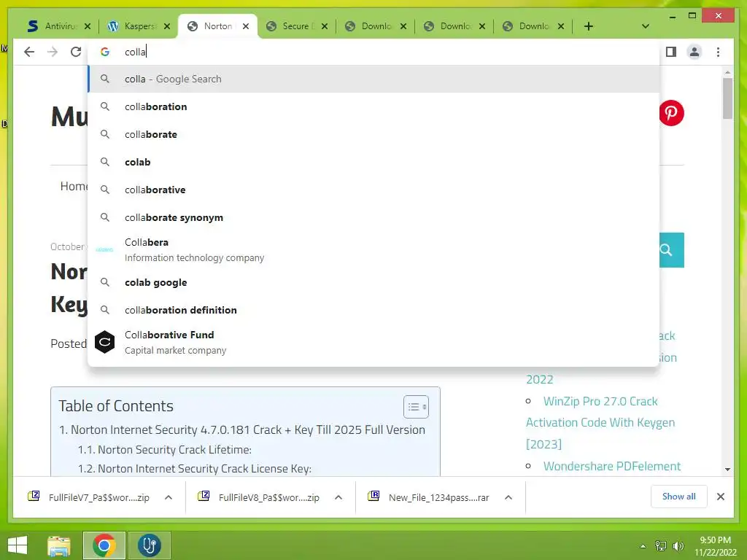The width and height of the screenshot is (747, 560).
Task: Open the stethoscope app in taskbar
Action: point(149,545)
